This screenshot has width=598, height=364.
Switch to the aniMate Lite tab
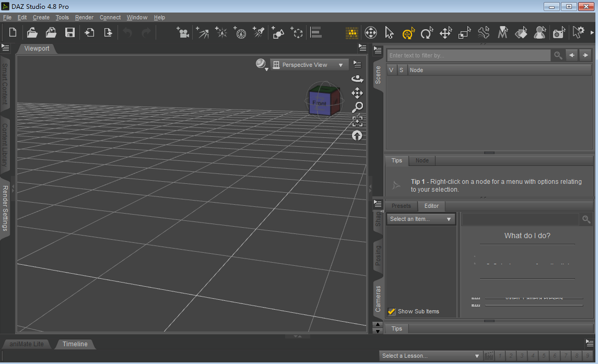pyautogui.click(x=27, y=344)
